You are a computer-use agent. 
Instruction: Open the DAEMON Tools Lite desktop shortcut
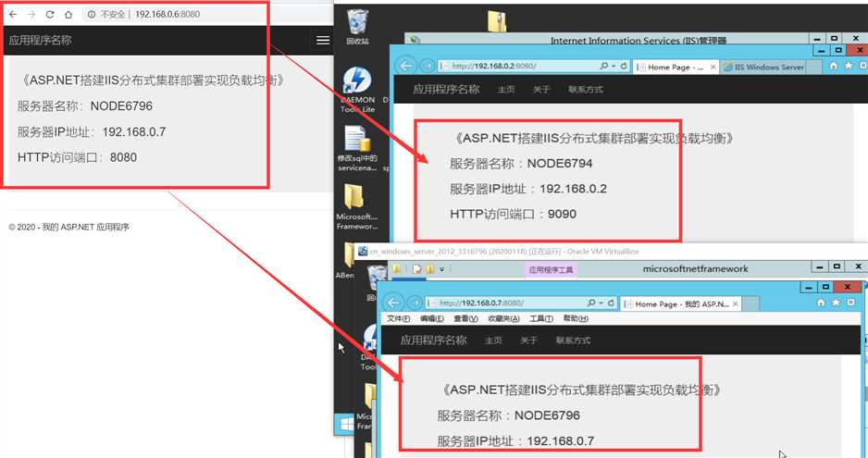coord(357,91)
